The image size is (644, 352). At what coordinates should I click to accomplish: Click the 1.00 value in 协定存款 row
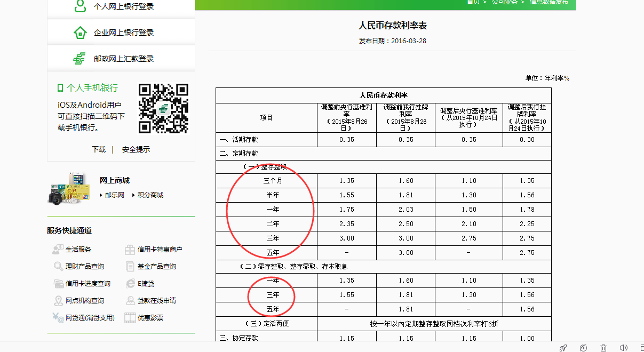527,338
